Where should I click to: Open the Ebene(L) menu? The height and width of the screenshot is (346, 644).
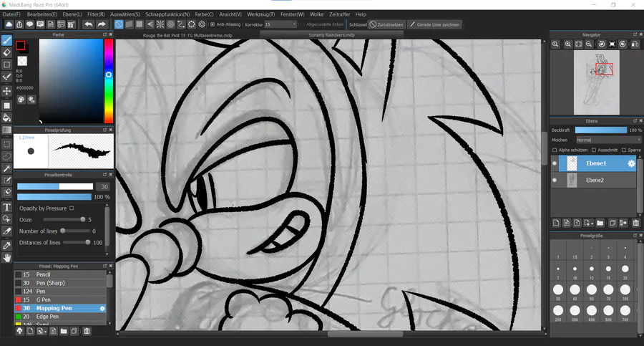point(72,14)
